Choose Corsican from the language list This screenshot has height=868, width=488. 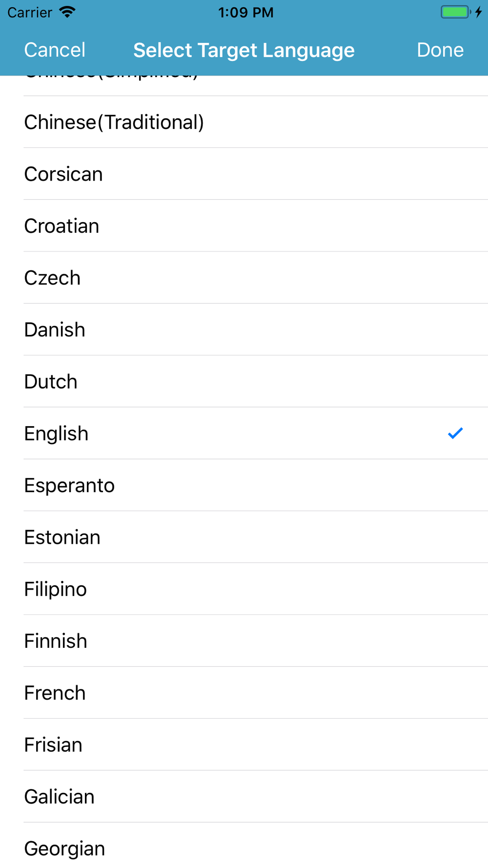point(244,174)
